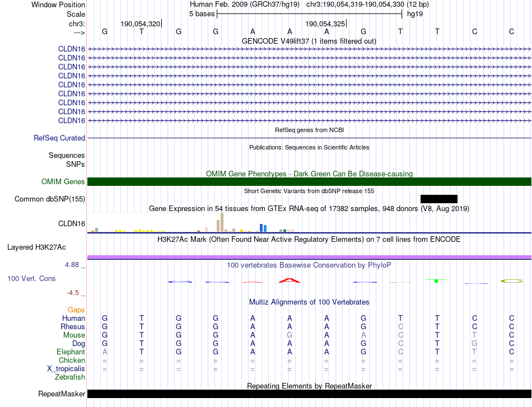This screenshot has width=532, height=407.
Task: Click the faded C mismatch in Rhesus row
Action: (x=400, y=326)
